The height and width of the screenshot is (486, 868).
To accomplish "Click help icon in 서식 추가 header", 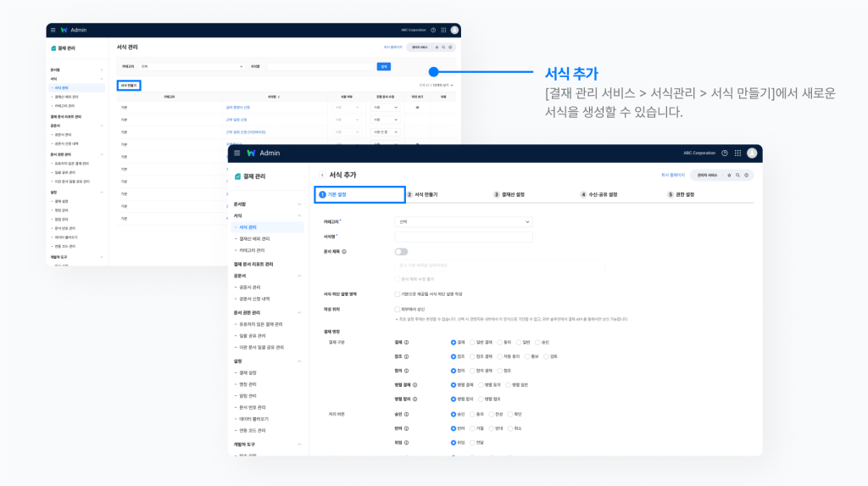I will coord(724,154).
